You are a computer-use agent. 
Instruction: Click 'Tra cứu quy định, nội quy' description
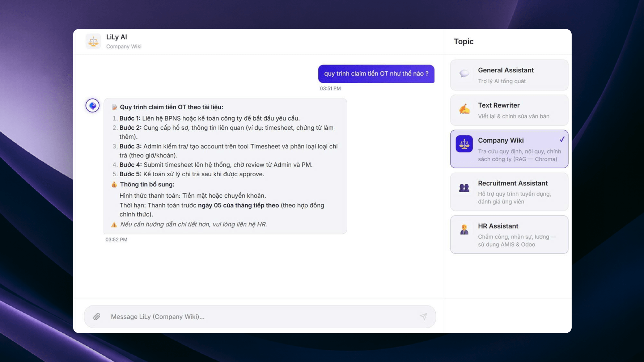(x=520, y=155)
